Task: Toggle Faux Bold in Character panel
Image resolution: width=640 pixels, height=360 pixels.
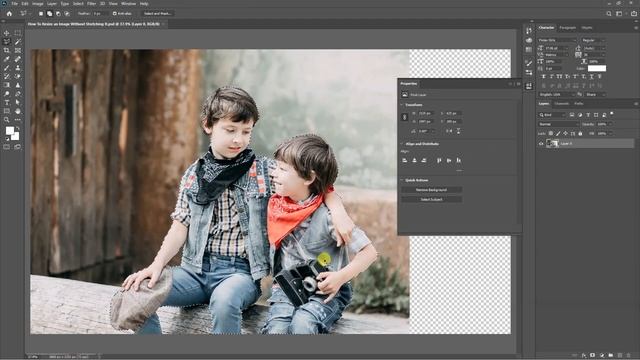Action: point(543,77)
